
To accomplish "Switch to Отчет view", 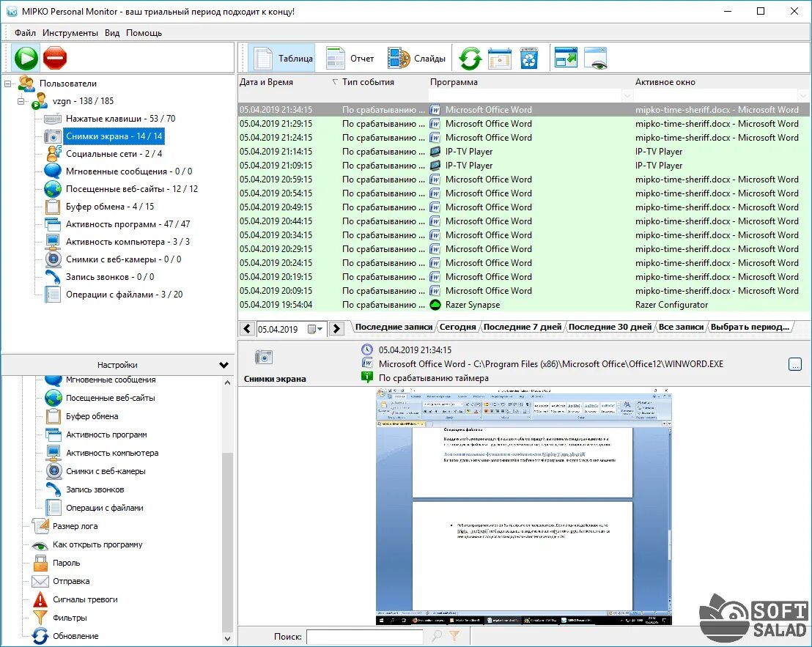I will coord(350,58).
